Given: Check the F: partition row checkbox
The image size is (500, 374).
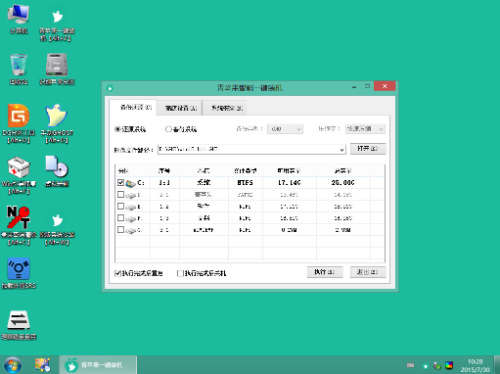Looking at the screenshot, I should tap(121, 218).
